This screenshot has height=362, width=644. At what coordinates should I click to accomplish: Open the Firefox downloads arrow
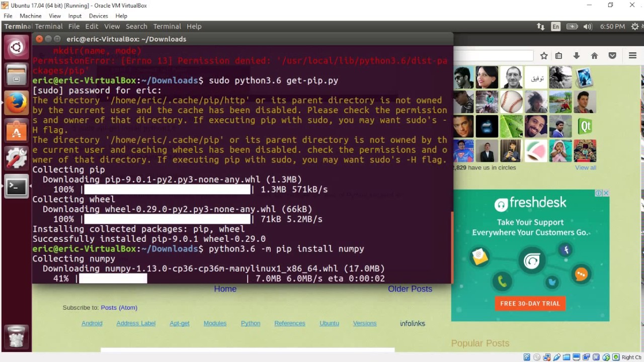pos(577,56)
